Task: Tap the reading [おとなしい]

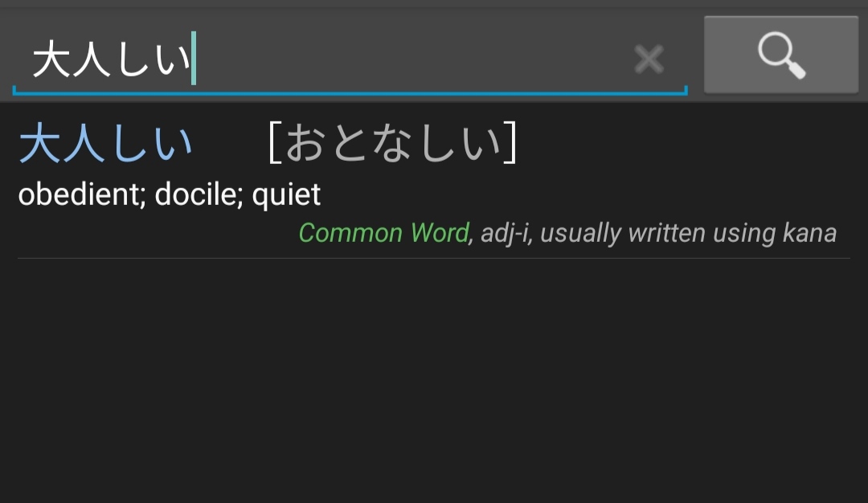Action: tap(392, 144)
